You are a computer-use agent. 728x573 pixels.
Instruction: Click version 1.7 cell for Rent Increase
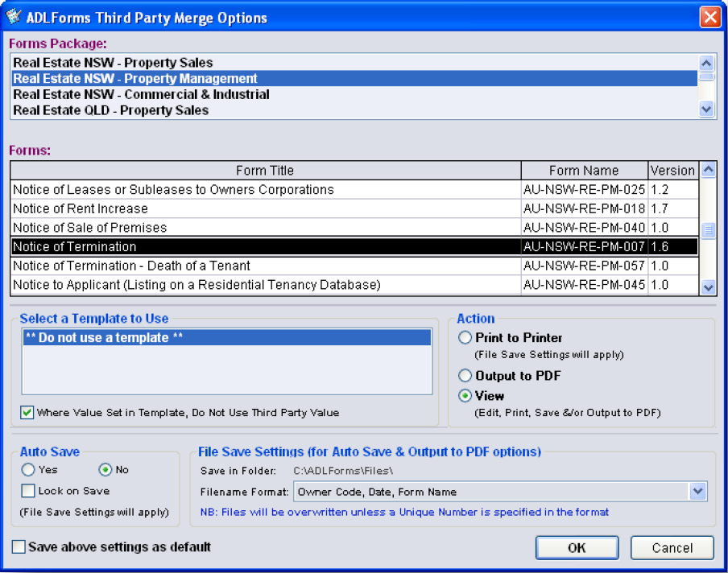(672, 208)
